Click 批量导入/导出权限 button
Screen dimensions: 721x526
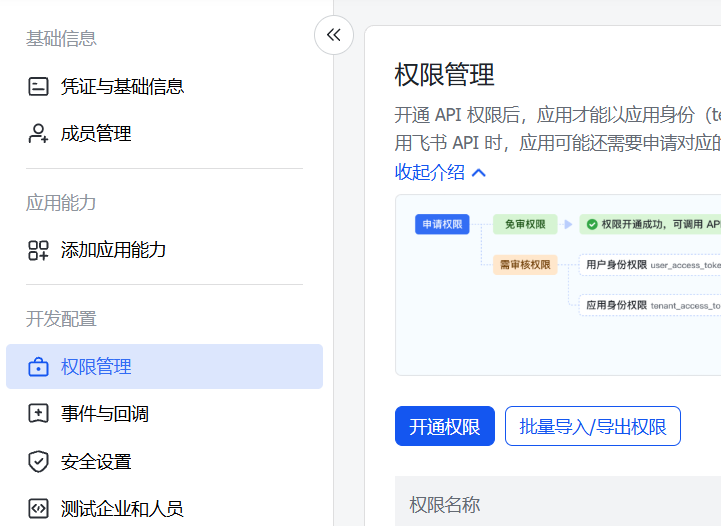tap(593, 426)
